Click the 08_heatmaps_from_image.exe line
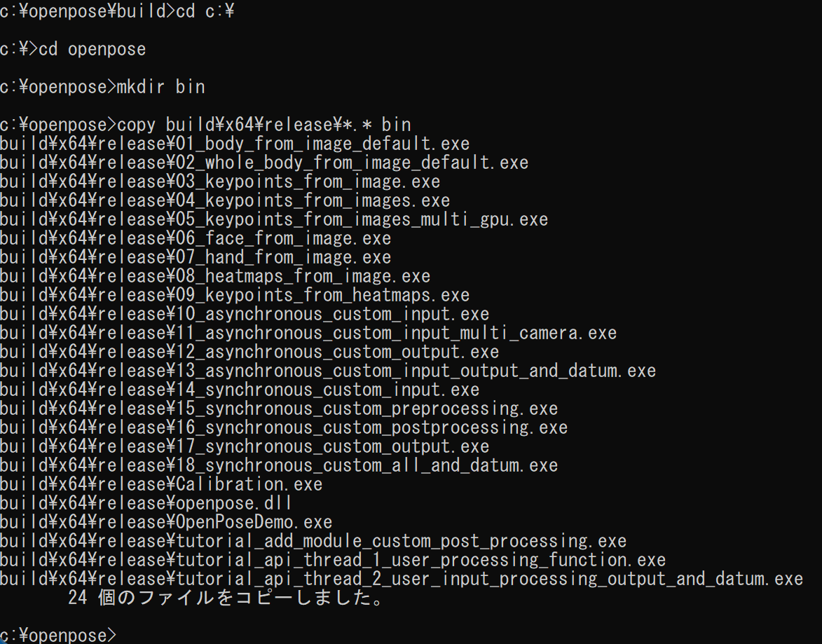The image size is (822, 644). (215, 276)
